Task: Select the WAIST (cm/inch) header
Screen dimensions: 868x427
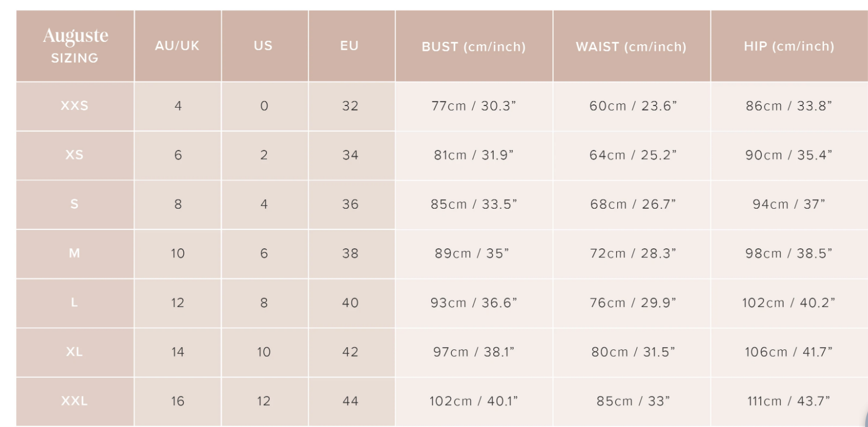Action: pos(631,47)
